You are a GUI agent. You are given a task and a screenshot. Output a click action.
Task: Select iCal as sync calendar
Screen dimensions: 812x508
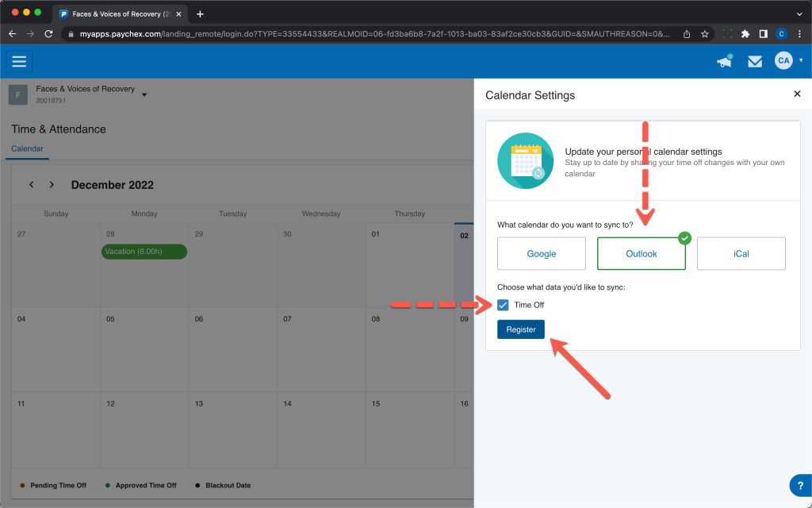click(741, 254)
